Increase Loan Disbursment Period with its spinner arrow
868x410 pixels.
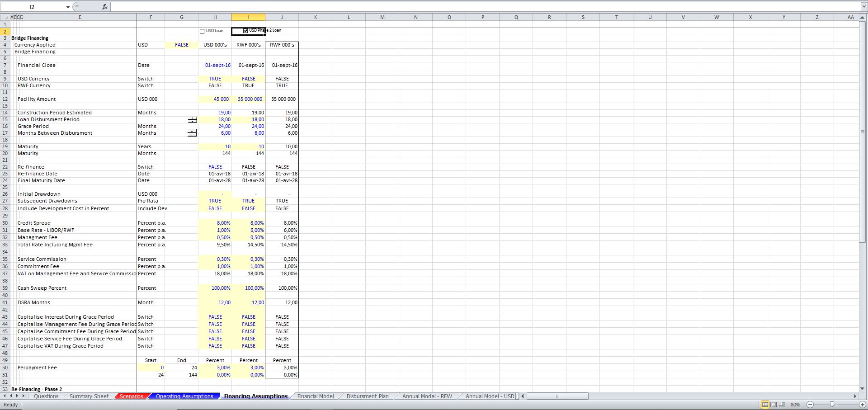click(193, 118)
